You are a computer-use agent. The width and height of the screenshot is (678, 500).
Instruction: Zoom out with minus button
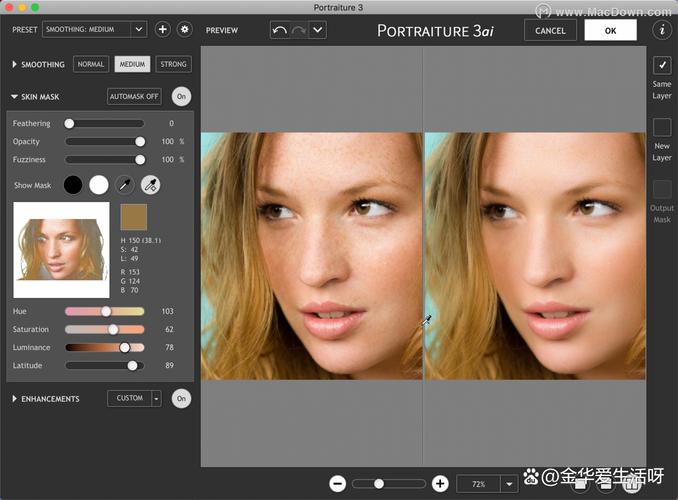(x=337, y=484)
